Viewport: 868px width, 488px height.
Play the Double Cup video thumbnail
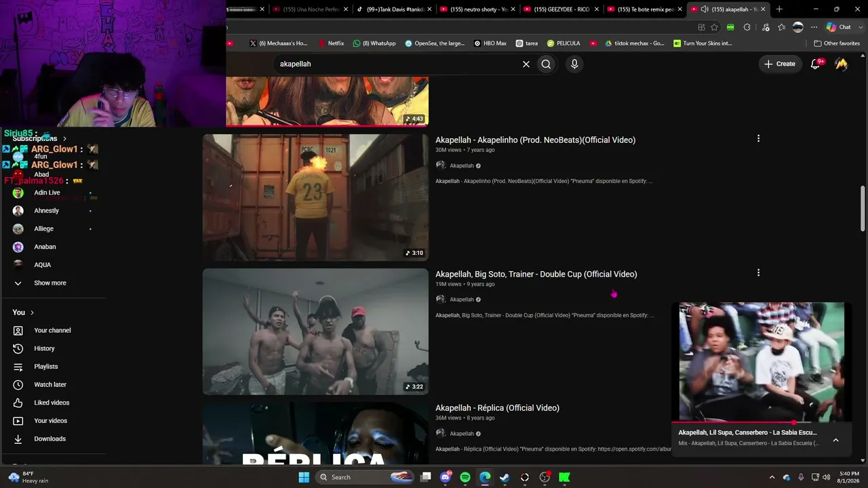[x=315, y=331]
